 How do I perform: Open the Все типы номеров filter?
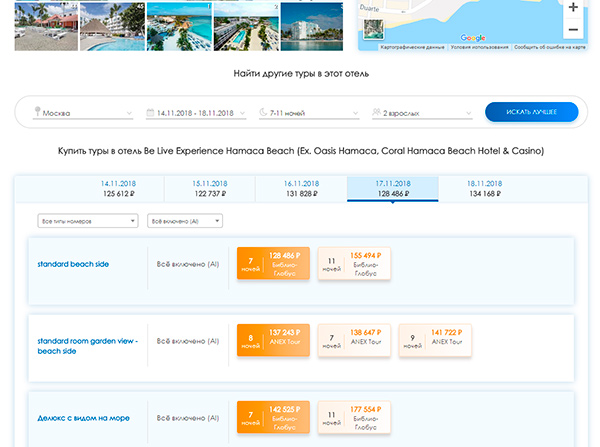(87, 220)
